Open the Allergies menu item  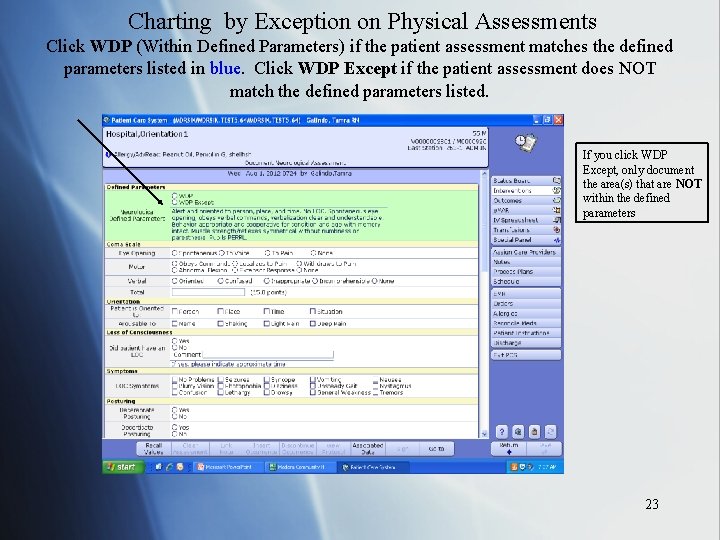(526, 314)
